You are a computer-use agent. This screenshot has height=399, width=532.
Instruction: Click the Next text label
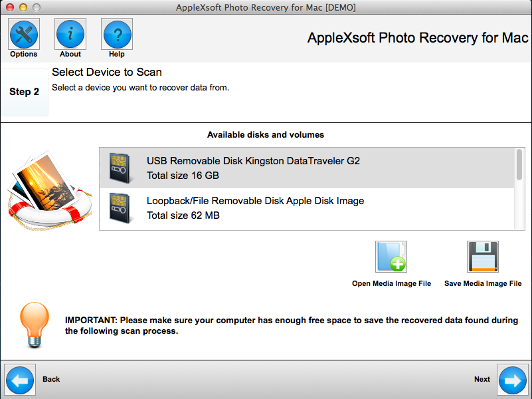[x=482, y=379]
